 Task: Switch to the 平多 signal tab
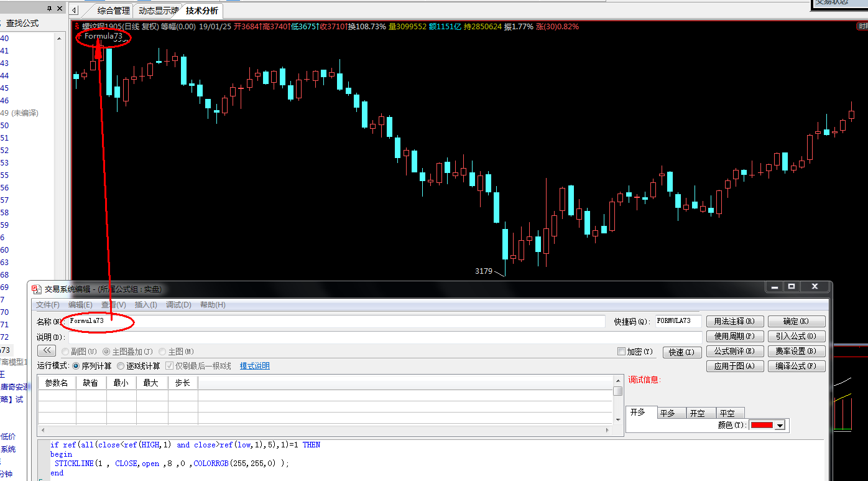coord(670,413)
